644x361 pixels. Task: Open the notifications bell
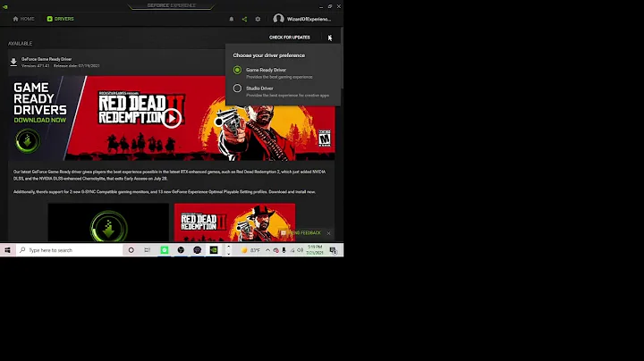232,19
